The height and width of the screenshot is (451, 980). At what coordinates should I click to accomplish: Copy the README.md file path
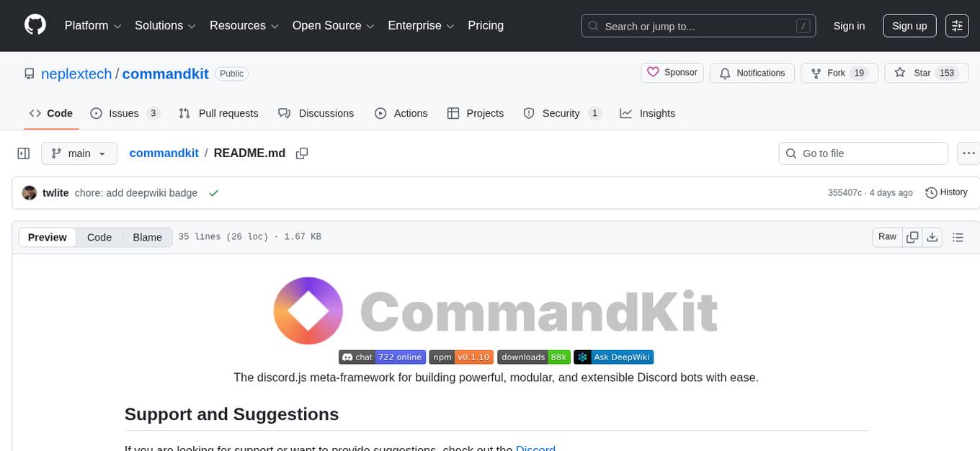(x=302, y=153)
